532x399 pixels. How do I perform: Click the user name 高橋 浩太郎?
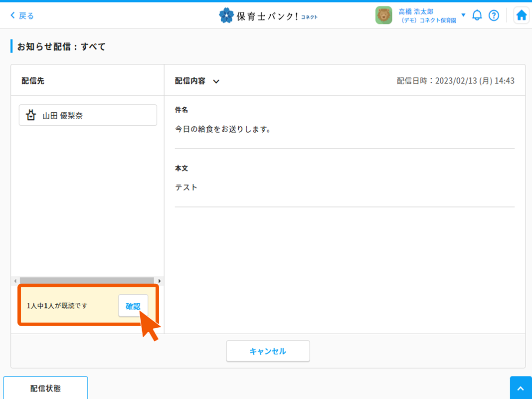(x=416, y=11)
